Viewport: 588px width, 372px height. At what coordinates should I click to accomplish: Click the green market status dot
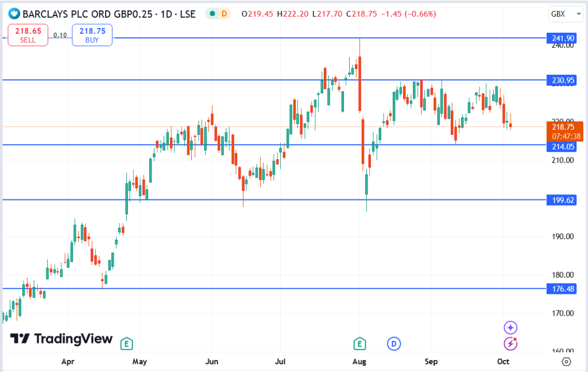[212, 14]
